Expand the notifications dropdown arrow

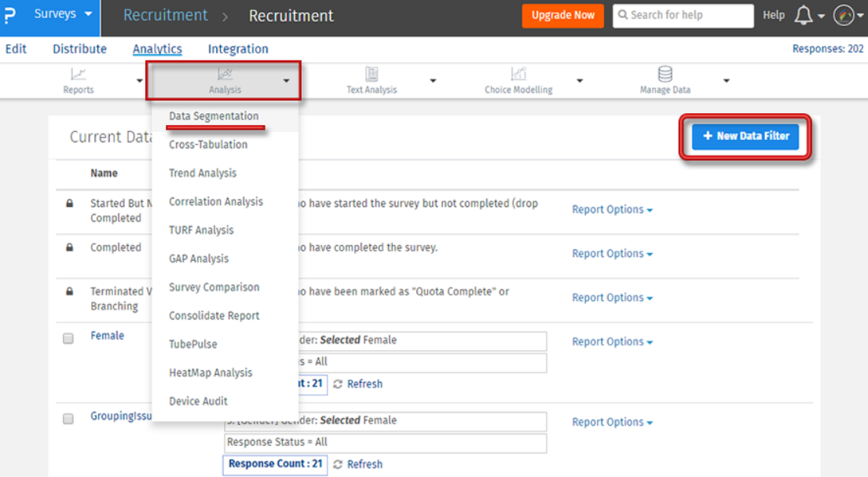[822, 16]
